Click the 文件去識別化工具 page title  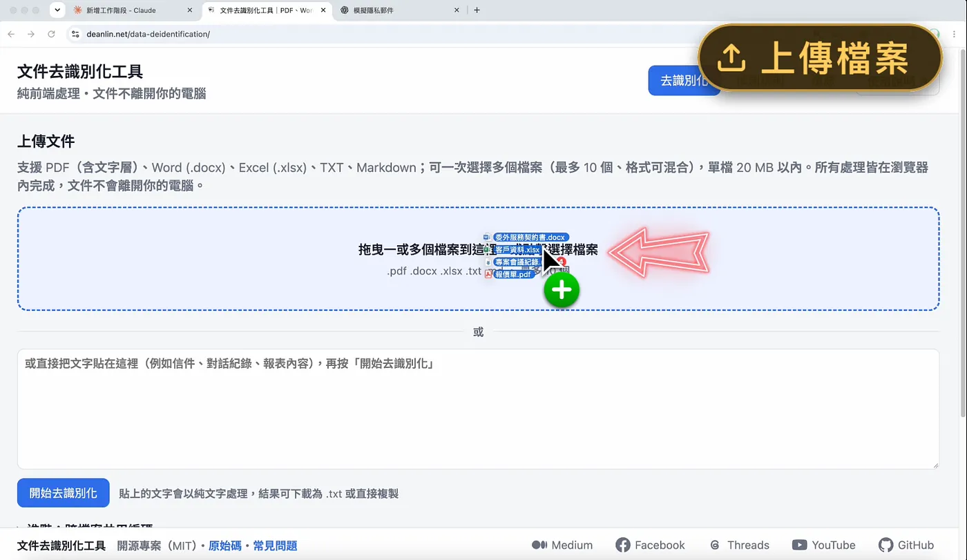[80, 72]
